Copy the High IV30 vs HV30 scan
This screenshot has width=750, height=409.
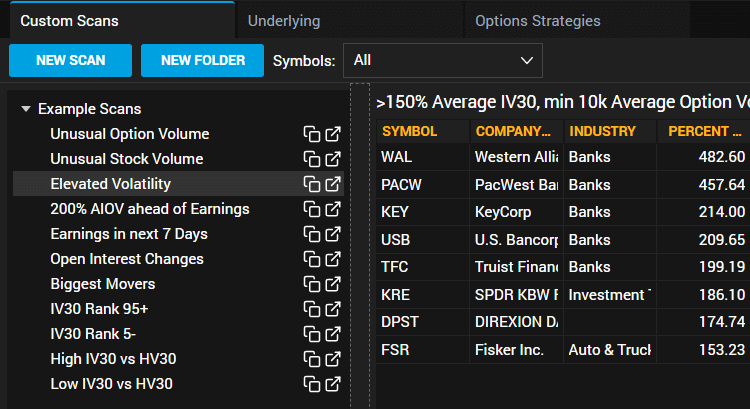click(312, 359)
